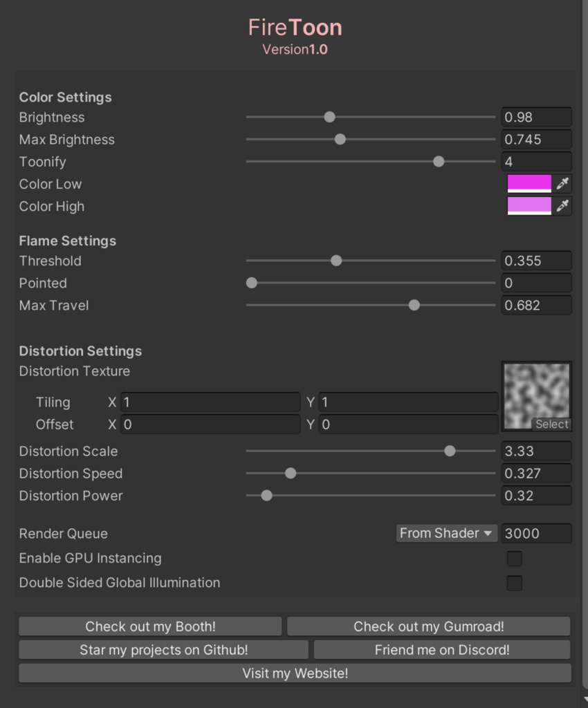588x708 pixels.
Task: Open the Render Queue dropdown
Action: [445, 533]
